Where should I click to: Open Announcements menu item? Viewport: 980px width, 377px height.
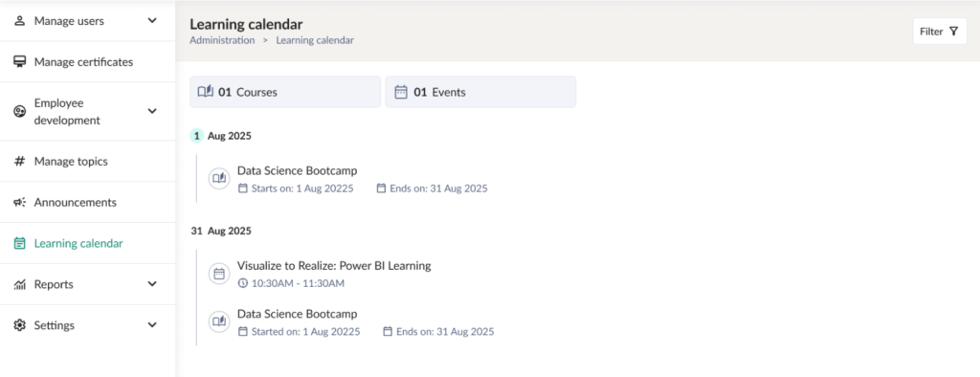[x=87, y=203]
